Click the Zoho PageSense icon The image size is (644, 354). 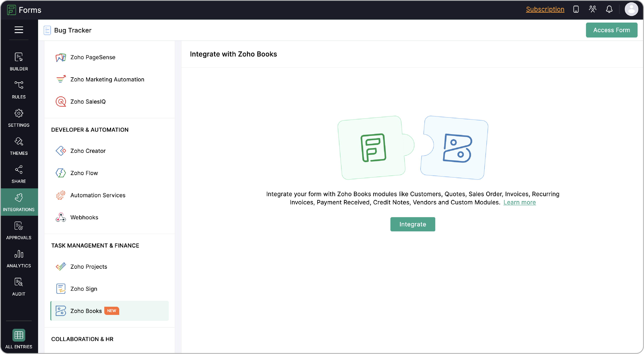[x=61, y=57]
